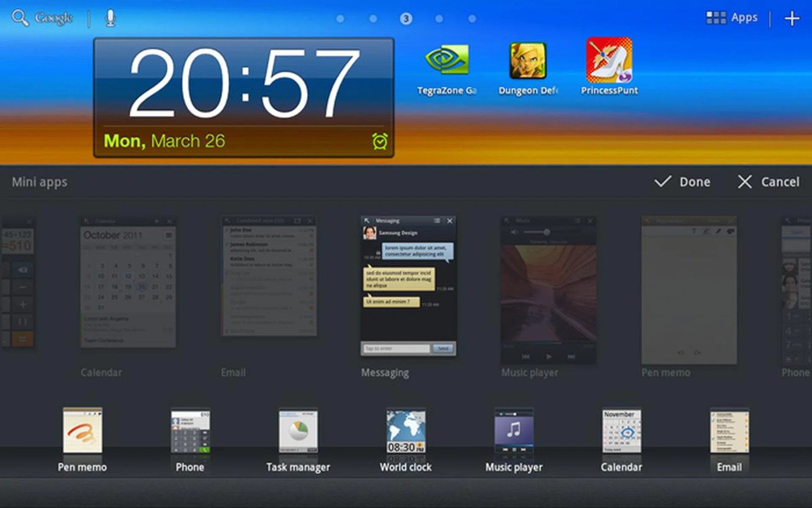Tap the alarm icon on clock widget
Image resolution: width=812 pixels, height=508 pixels.
pyautogui.click(x=379, y=141)
